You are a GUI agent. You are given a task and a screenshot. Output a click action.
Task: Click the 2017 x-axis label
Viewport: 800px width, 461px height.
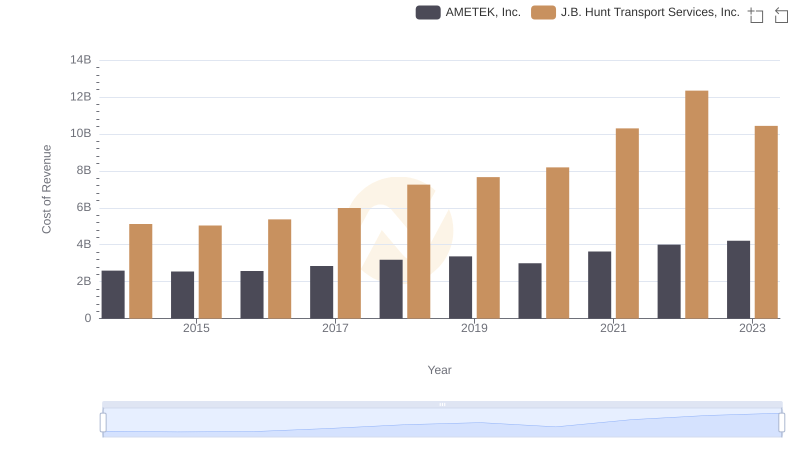click(335, 328)
